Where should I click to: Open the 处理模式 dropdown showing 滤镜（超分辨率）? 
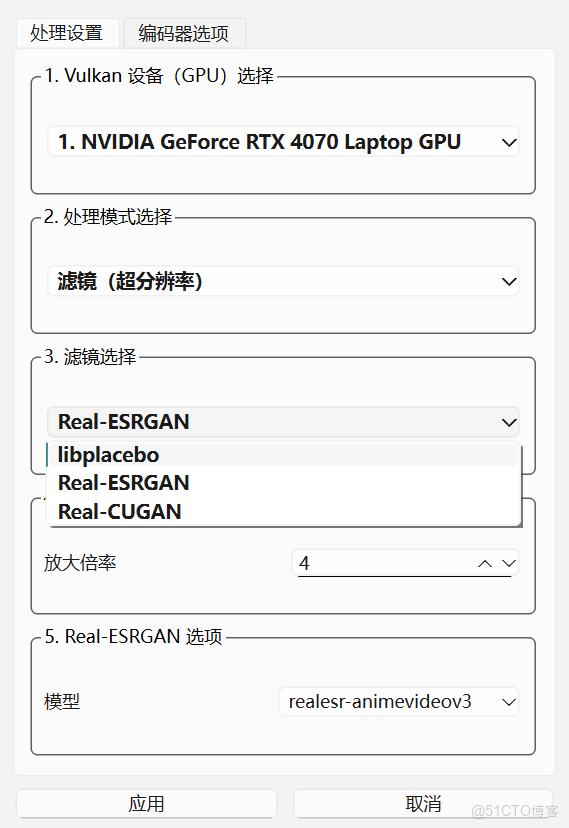pyautogui.click(x=283, y=281)
